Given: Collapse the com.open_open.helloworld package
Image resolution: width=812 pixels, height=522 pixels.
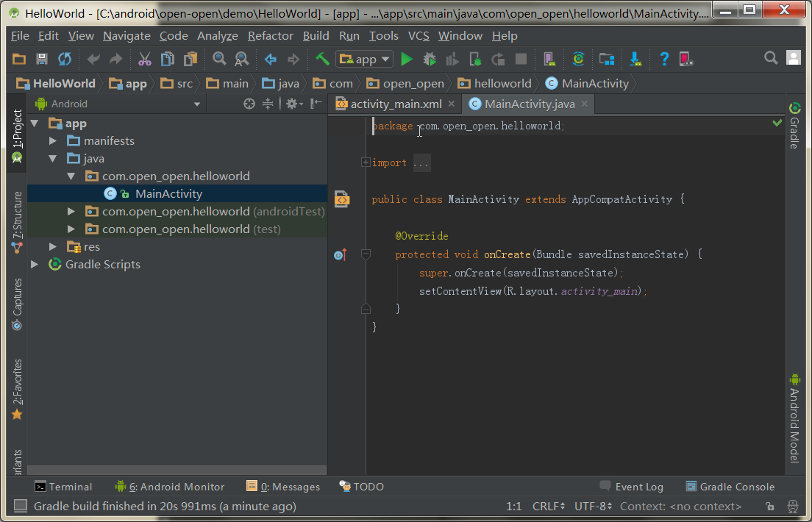Looking at the screenshot, I should [x=71, y=176].
